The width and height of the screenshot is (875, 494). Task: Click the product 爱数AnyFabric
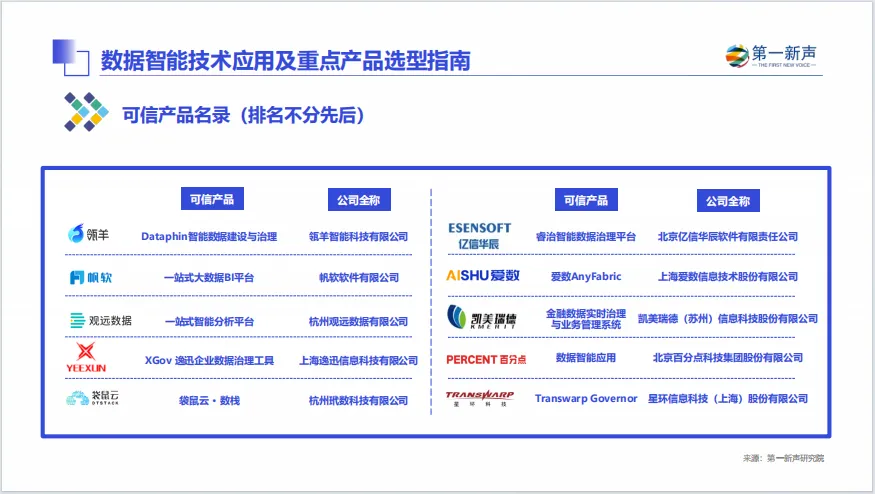click(x=586, y=276)
